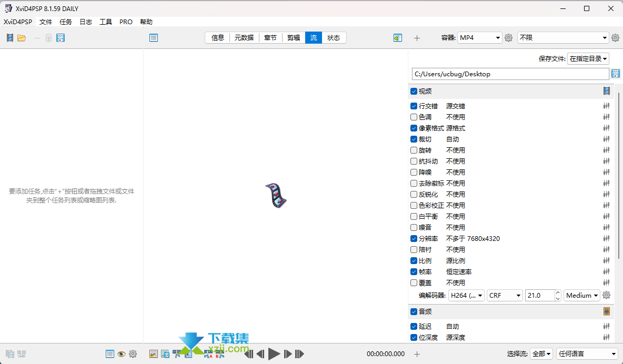Click the speaker icon in 音频 header
The height and width of the screenshot is (364, 623).
click(x=606, y=311)
